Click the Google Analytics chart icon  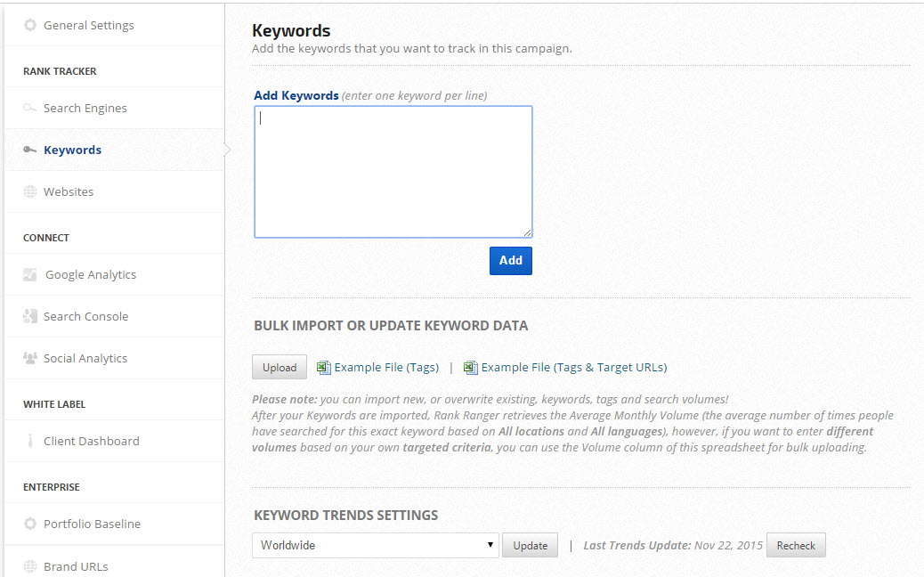30,274
